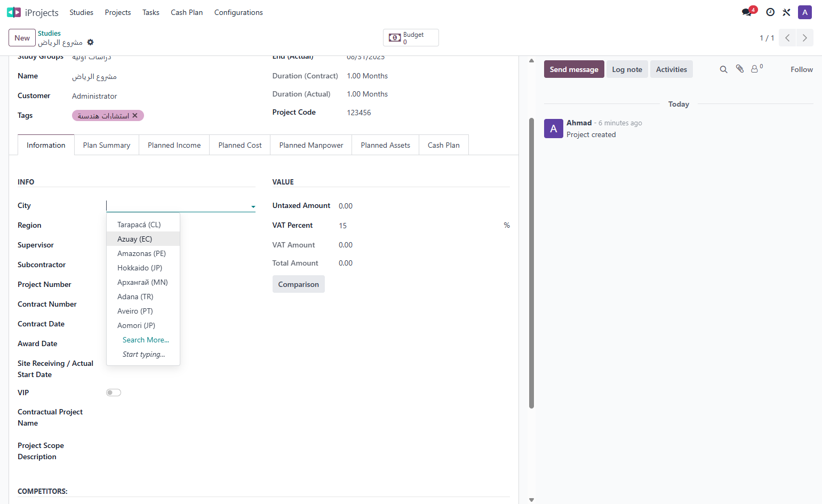The image size is (822, 504).
Task: Click the gear actions icon beside record title
Action: pyautogui.click(x=90, y=42)
